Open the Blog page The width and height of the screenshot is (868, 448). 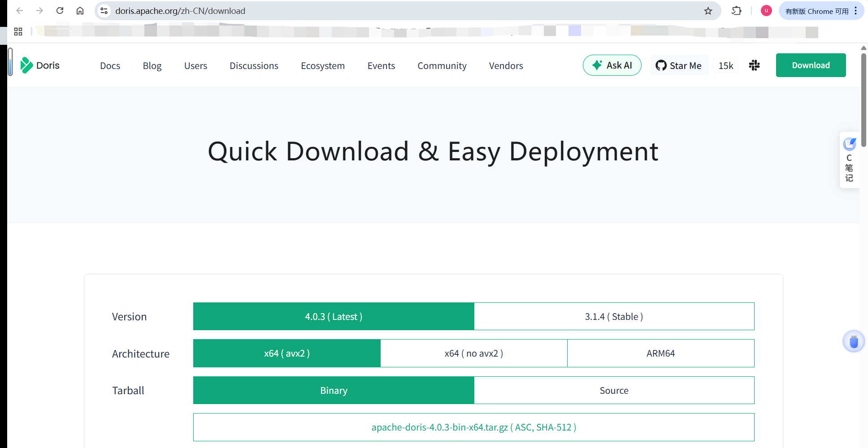[152, 66]
